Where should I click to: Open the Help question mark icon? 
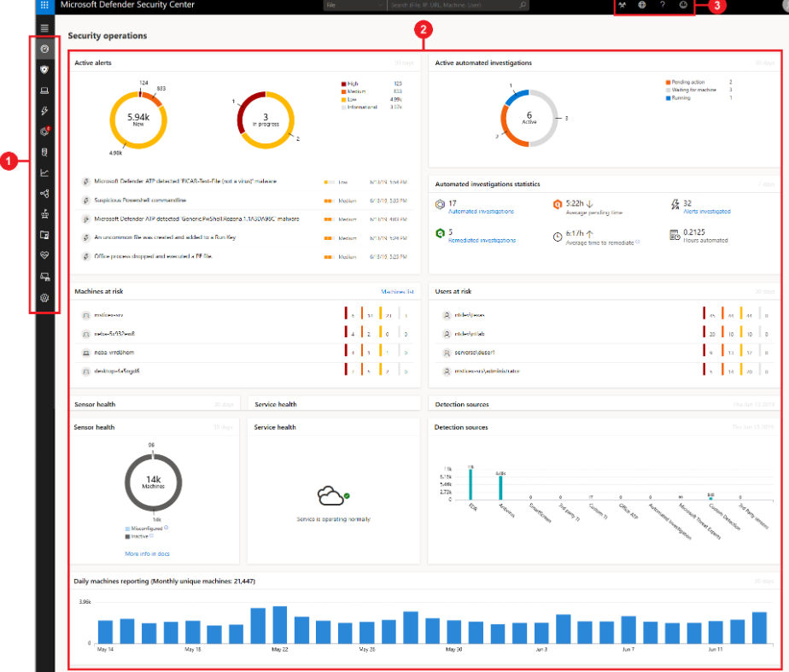point(663,4)
